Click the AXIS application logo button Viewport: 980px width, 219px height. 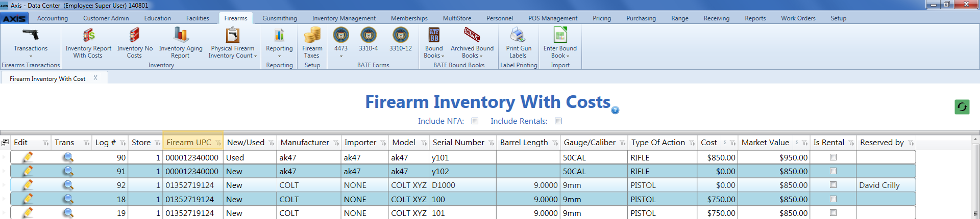[x=15, y=18]
